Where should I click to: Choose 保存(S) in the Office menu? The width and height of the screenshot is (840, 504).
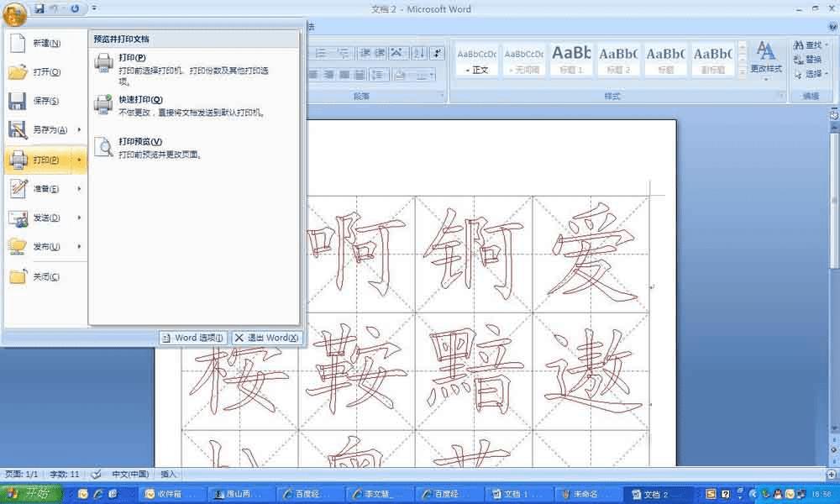pyautogui.click(x=45, y=101)
